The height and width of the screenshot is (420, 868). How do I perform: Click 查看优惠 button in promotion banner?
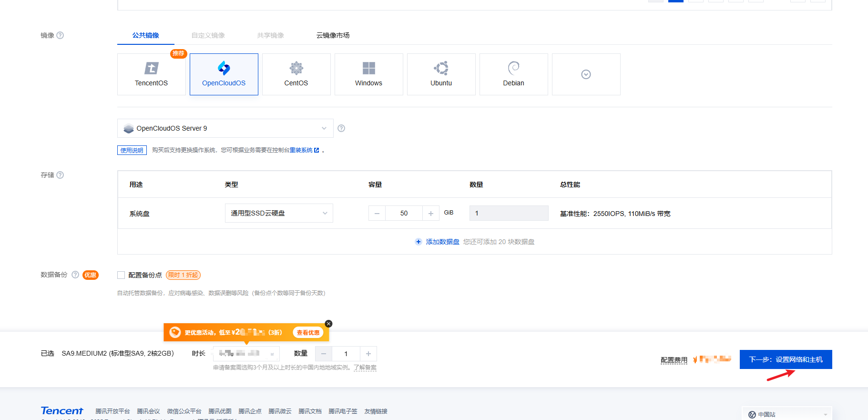tap(308, 333)
